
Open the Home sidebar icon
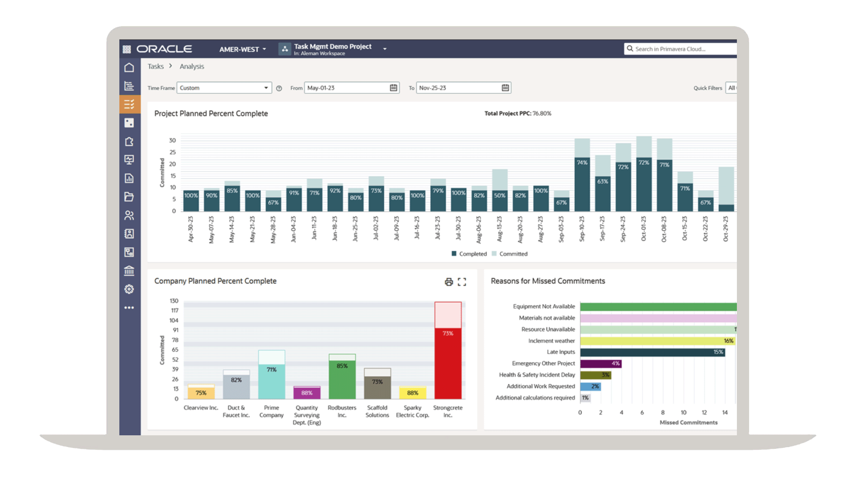(x=129, y=68)
